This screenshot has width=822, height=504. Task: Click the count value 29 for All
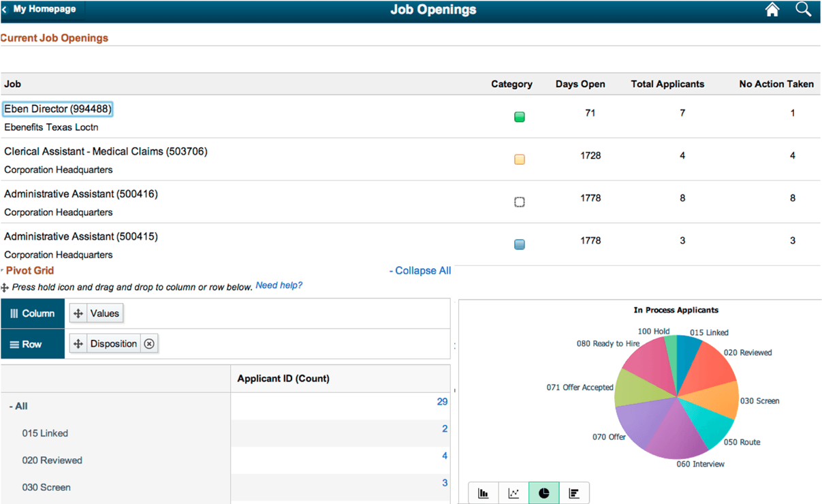tap(442, 401)
